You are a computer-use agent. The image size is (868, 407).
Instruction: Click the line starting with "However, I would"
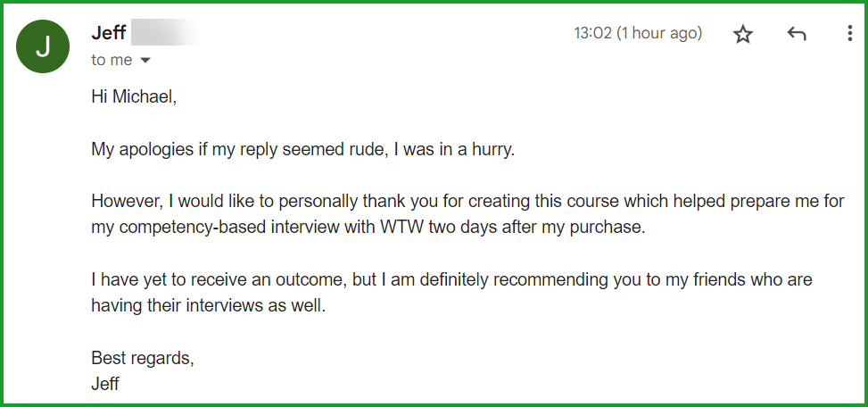pyautogui.click(x=467, y=201)
